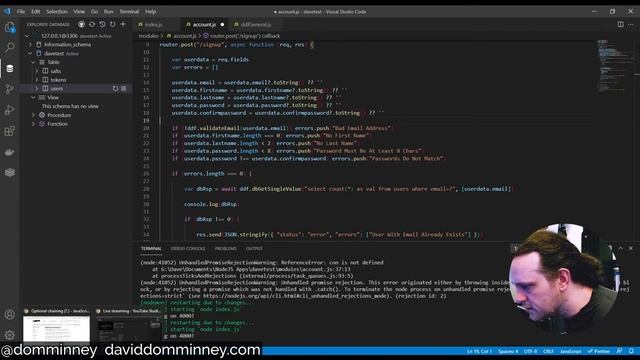This screenshot has height=360, width=640.
Task: Add a new database connection
Action: click(x=123, y=24)
